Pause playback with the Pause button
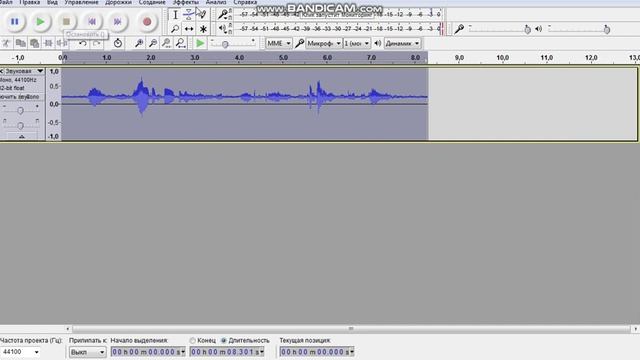The height and width of the screenshot is (360, 640). pyautogui.click(x=15, y=22)
